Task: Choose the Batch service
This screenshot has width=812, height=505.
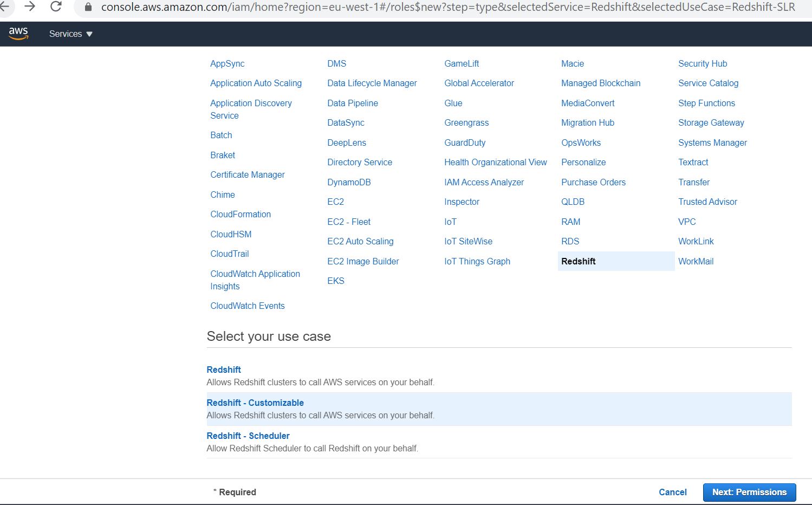Action: (x=221, y=135)
